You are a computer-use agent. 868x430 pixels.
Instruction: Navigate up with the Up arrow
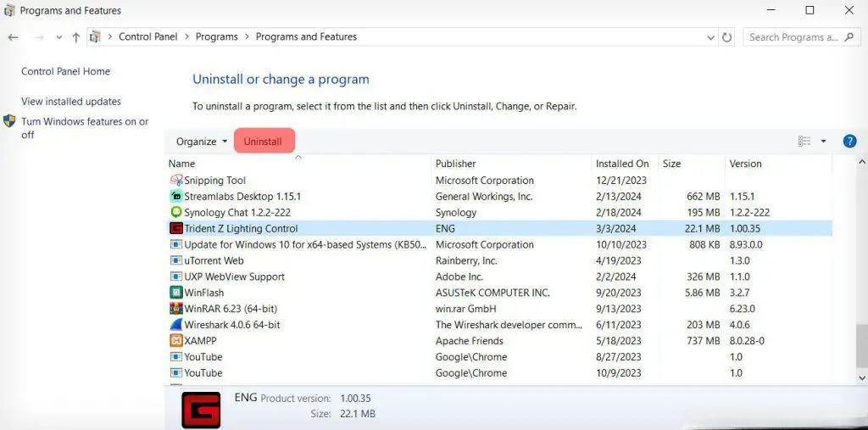coord(76,37)
